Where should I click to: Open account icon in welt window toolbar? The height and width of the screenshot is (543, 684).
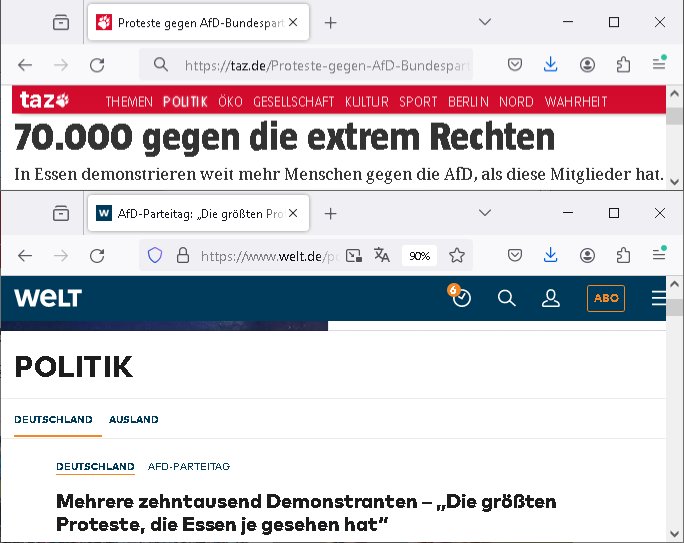point(587,256)
